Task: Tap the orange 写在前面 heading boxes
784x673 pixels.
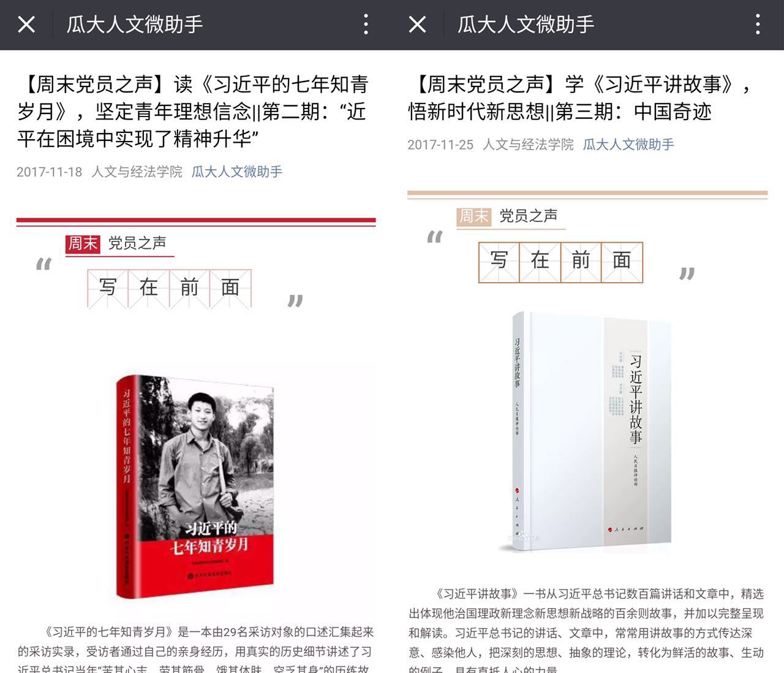Action: pyautogui.click(x=560, y=262)
